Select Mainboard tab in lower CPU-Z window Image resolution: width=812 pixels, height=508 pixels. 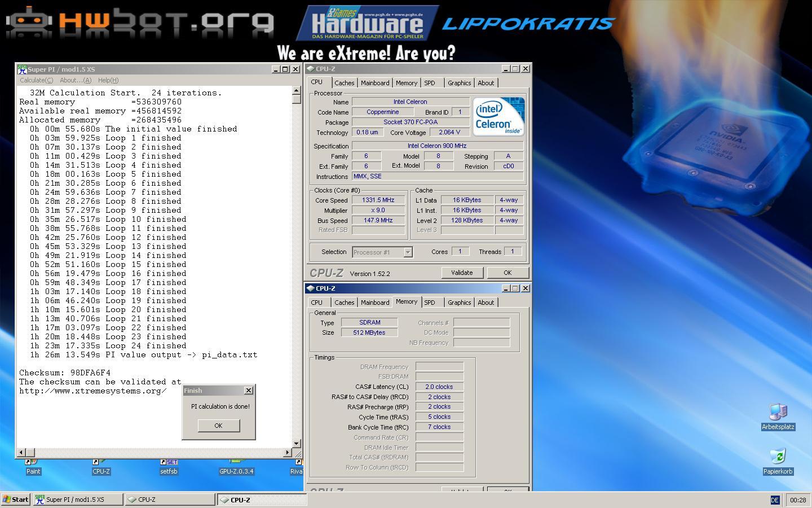coord(375,303)
